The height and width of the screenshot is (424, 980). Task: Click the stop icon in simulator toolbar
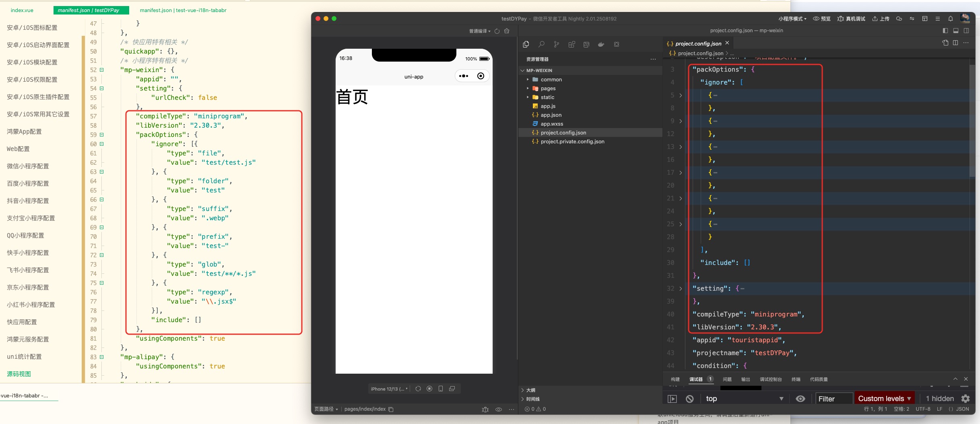(429, 389)
